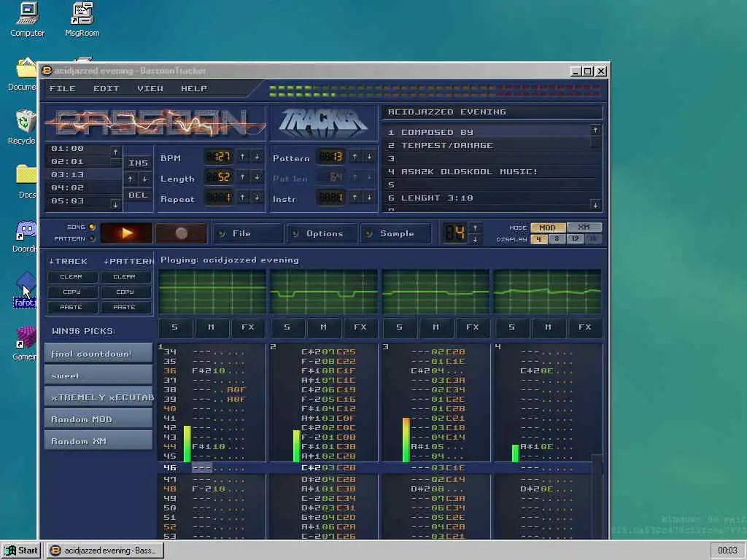Load a Random MOD

click(x=98, y=419)
